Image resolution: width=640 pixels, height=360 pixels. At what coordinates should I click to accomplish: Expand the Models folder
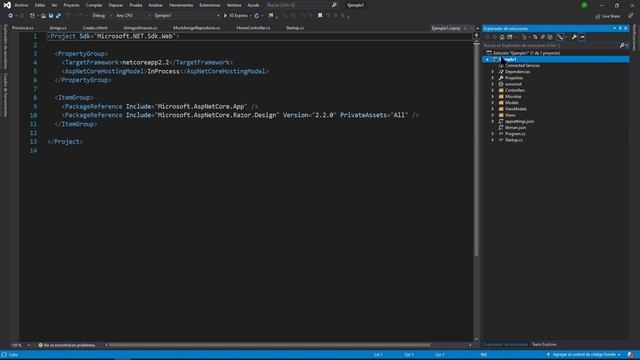click(x=493, y=103)
